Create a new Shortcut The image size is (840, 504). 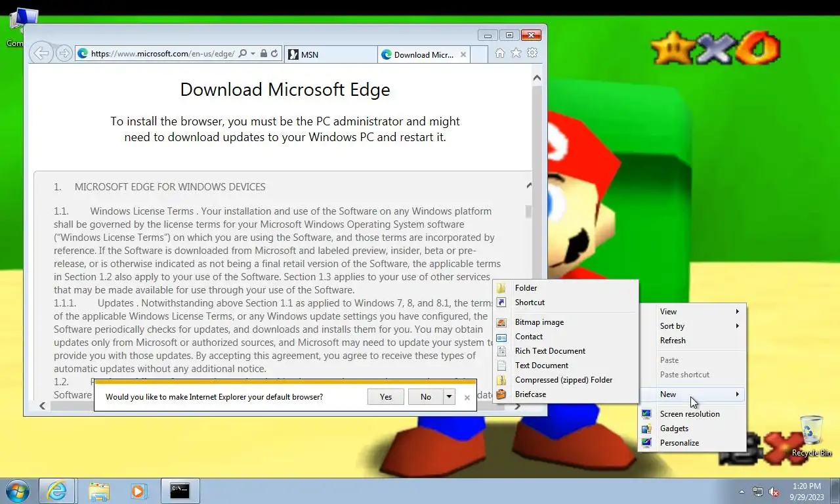566,303
